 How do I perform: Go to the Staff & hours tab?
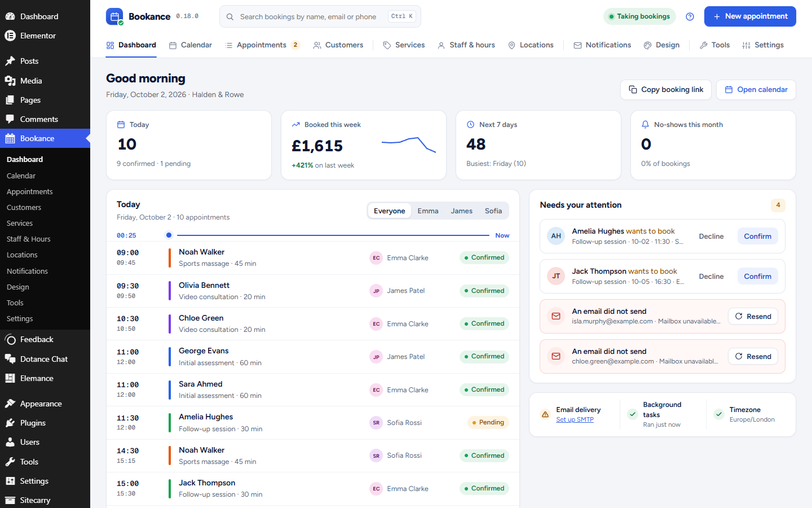coord(466,45)
